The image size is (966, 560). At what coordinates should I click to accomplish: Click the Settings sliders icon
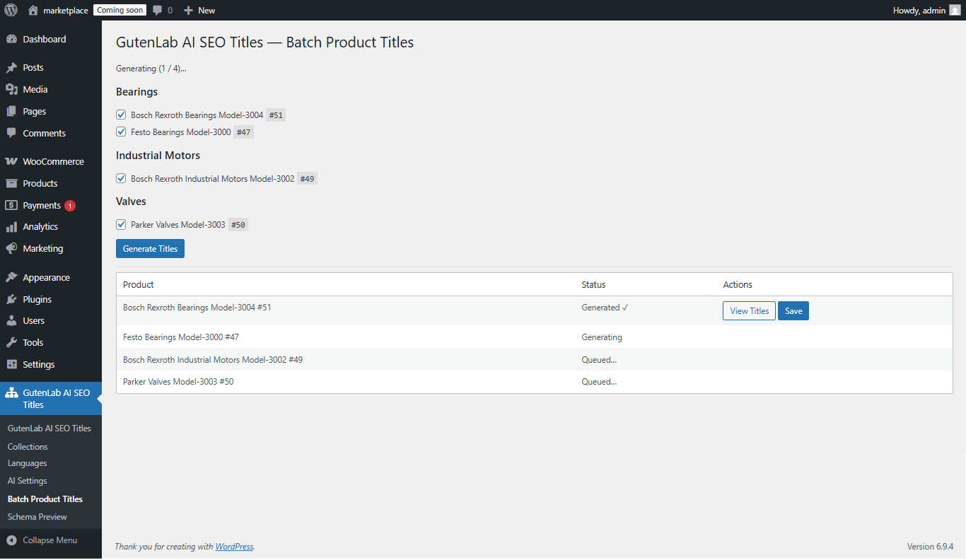(11, 364)
